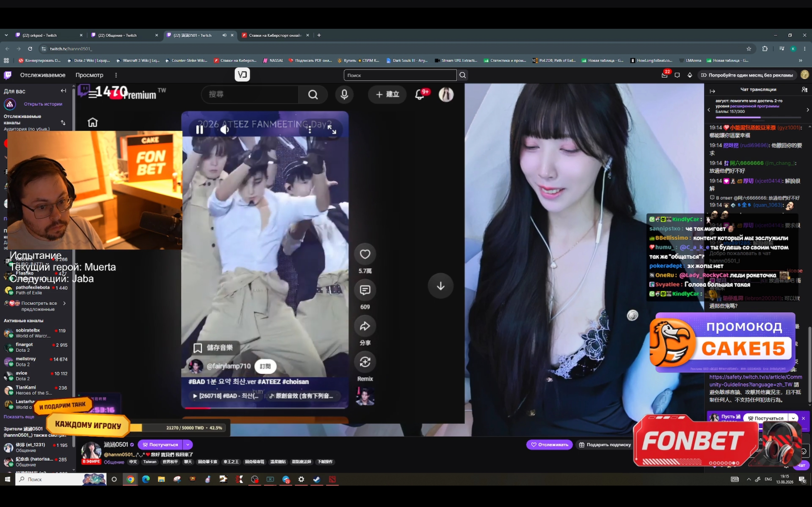Viewport: 812px width, 507px height.
Task: Launch Steam from the taskbar
Action: pyautogui.click(x=317, y=479)
